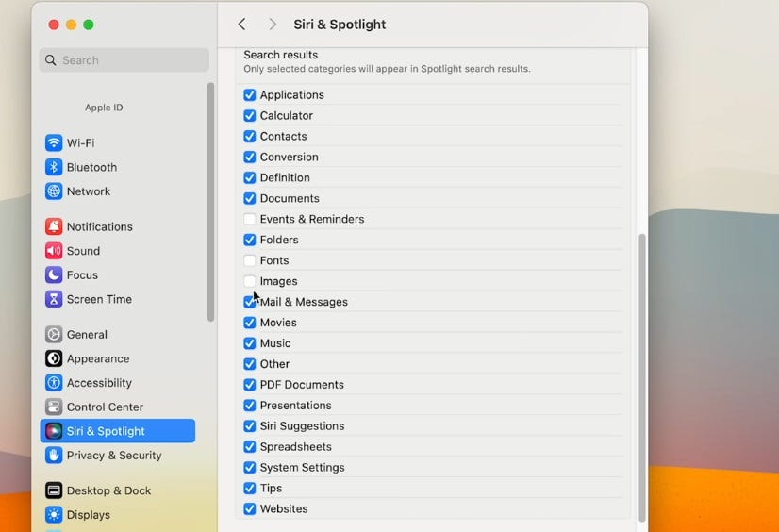Click the Bluetooth icon in sidebar
Image resolution: width=779 pixels, height=532 pixels.
(x=54, y=167)
